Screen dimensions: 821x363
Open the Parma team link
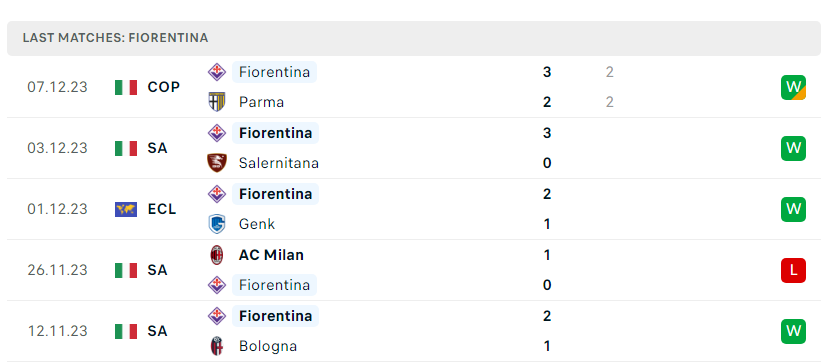coord(261,102)
